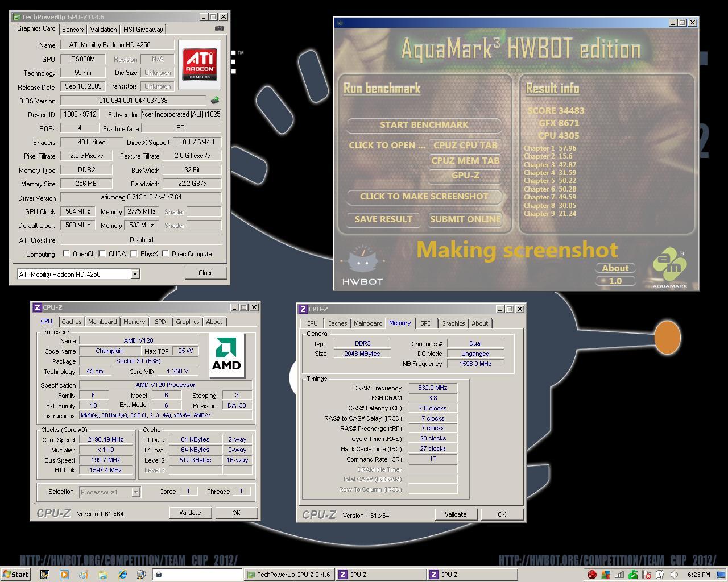Image resolution: width=728 pixels, height=582 pixels.
Task: Click the Close button in GPU-Z
Action: pyautogui.click(x=206, y=273)
